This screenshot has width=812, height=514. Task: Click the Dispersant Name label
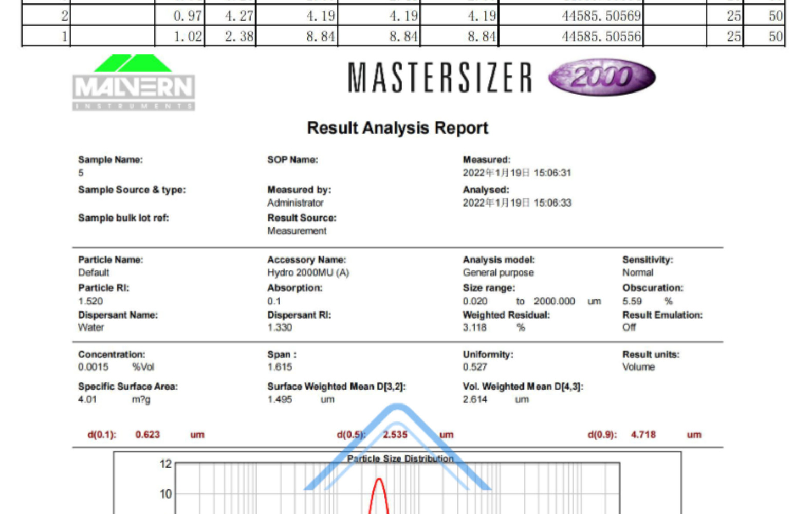(x=118, y=315)
